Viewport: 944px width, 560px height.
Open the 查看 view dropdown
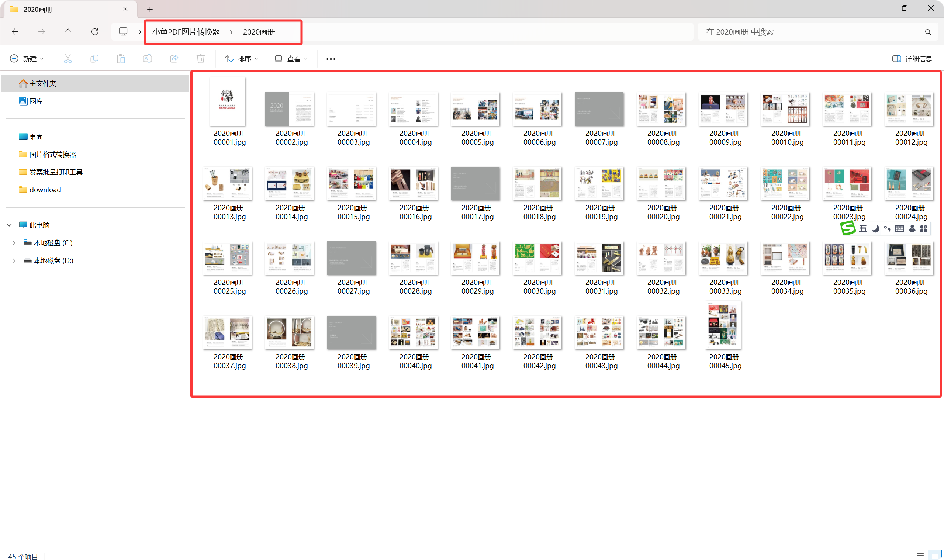click(x=291, y=59)
